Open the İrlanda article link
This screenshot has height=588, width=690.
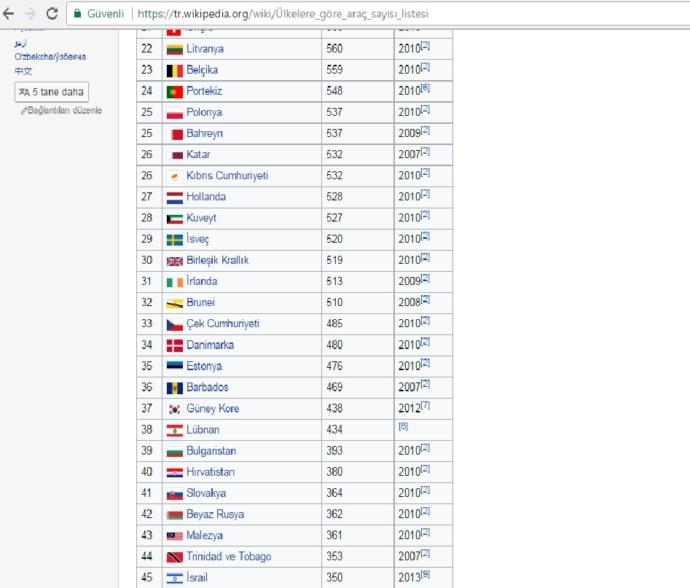202,281
